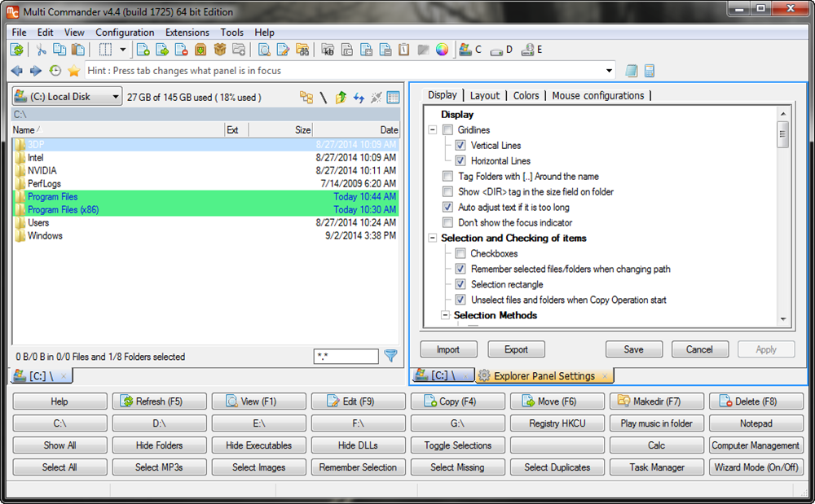Open the Tools menu
The image size is (815, 504).
[x=231, y=33]
